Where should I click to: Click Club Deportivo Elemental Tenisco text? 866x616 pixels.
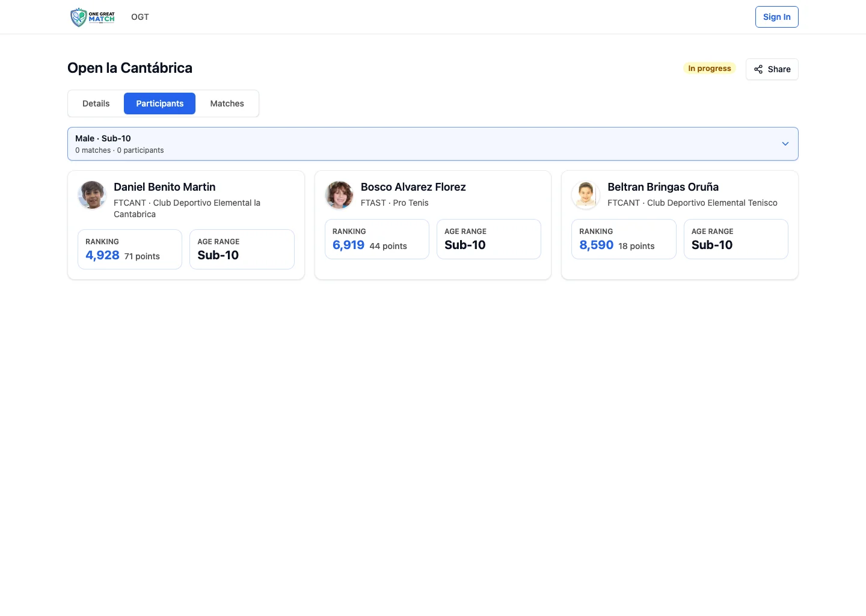click(712, 203)
